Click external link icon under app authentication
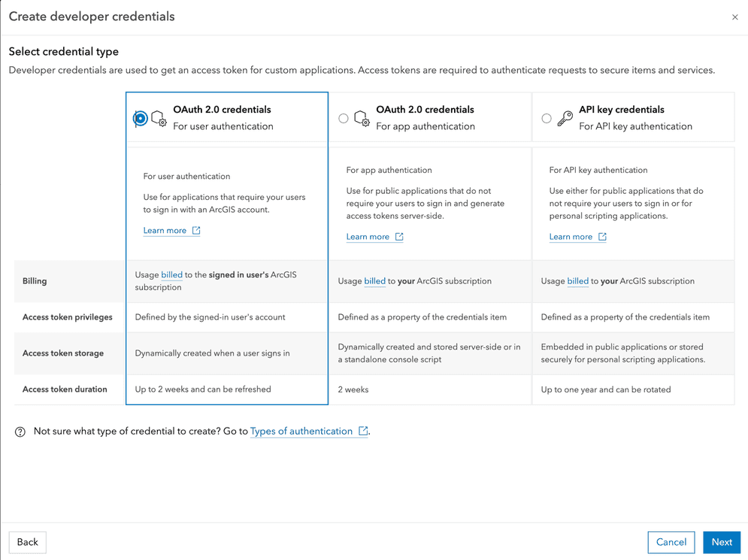Image resolution: width=748 pixels, height=560 pixels. click(399, 237)
